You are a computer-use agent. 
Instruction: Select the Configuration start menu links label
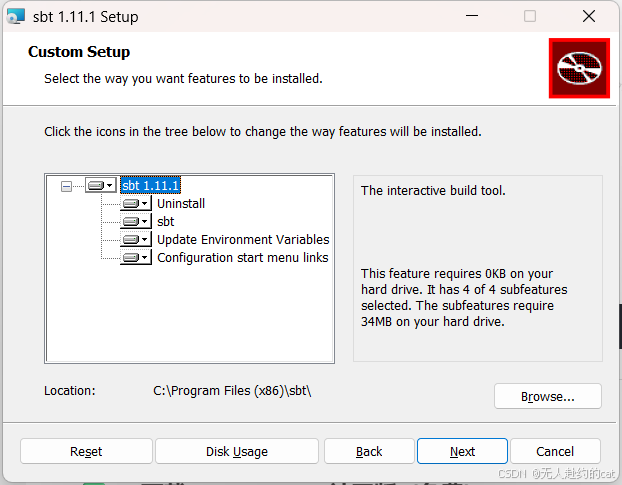click(x=243, y=258)
